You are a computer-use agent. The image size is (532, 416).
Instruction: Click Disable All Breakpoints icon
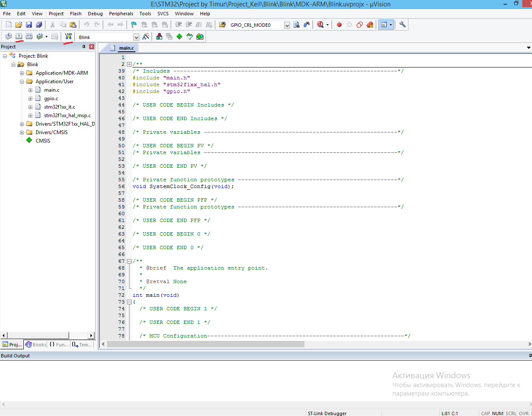point(360,25)
